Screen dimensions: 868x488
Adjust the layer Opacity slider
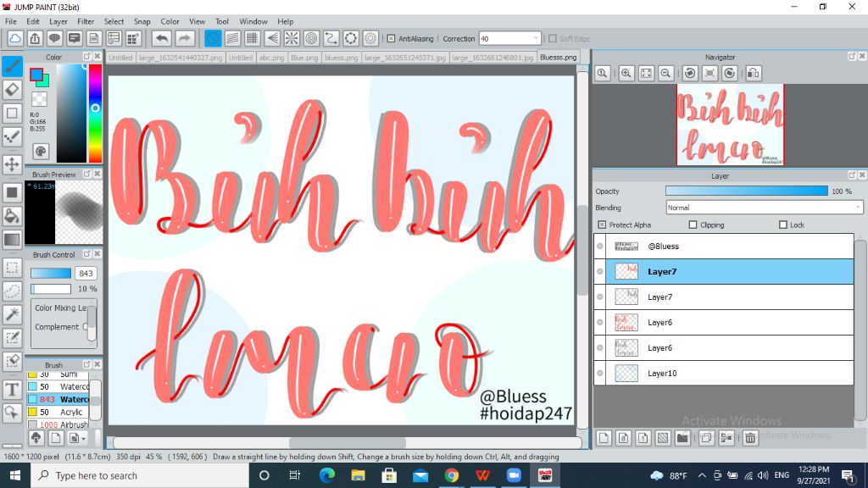(746, 191)
